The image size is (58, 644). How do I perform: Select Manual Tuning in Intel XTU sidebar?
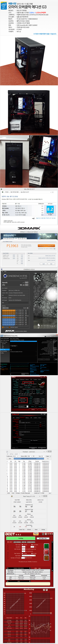pyautogui.click(x=4, y=342)
